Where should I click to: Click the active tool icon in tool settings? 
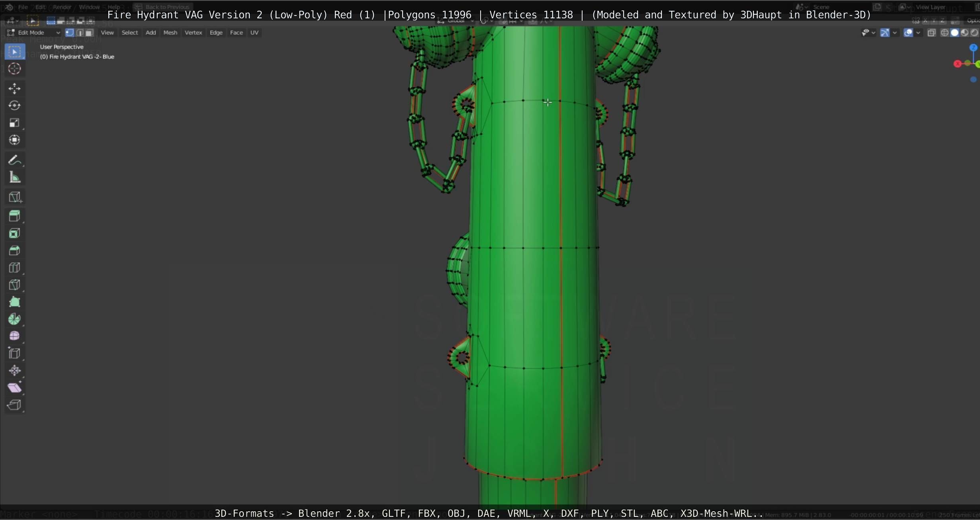click(33, 21)
